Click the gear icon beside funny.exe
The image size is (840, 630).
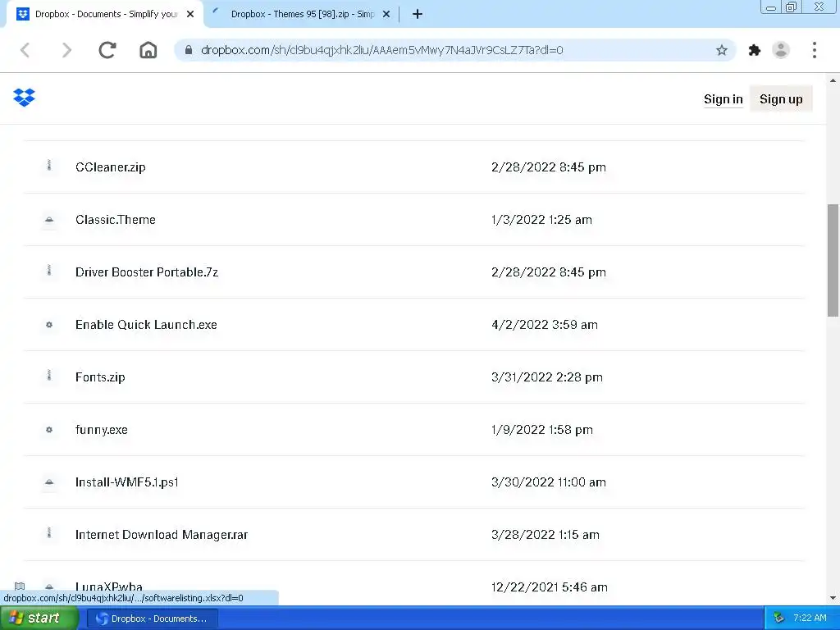pyautogui.click(x=49, y=430)
